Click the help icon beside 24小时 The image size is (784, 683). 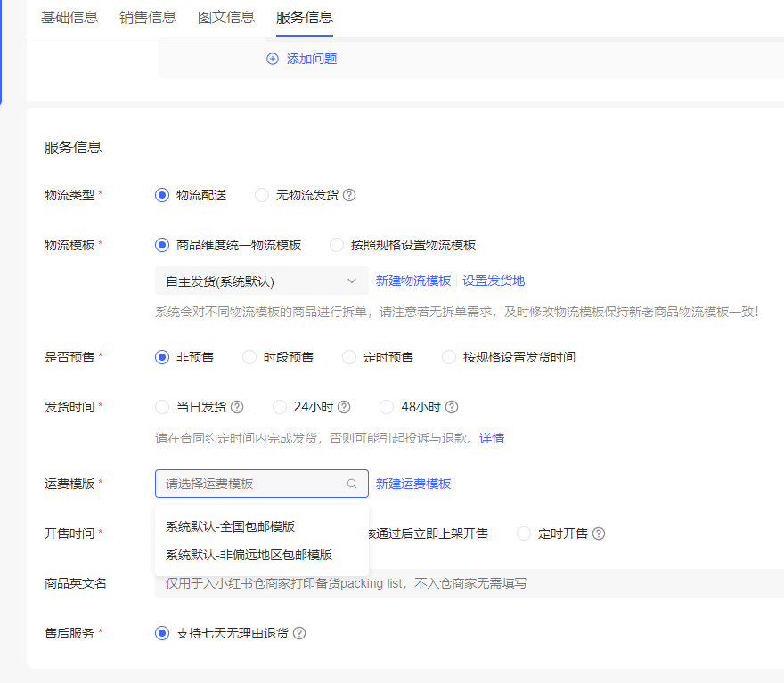tap(344, 407)
